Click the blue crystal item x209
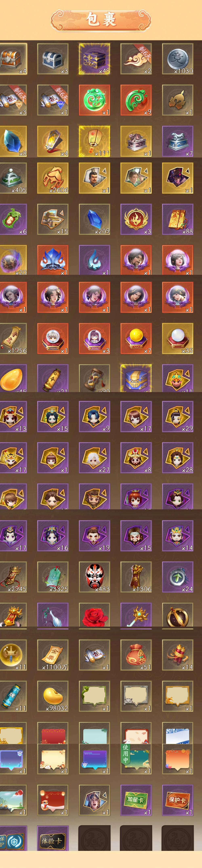This screenshot has width=202, height=868. 94,219
